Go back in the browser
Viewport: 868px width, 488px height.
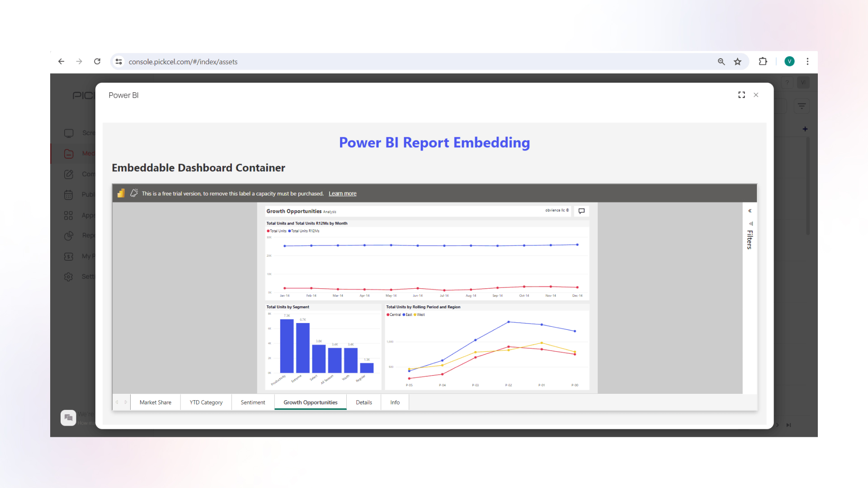click(61, 61)
